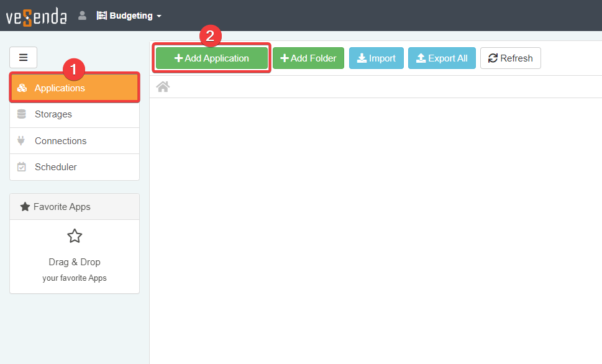Screen dimensions: 602x364
Task: Create a folder using Add Folder
Action: pos(308,58)
